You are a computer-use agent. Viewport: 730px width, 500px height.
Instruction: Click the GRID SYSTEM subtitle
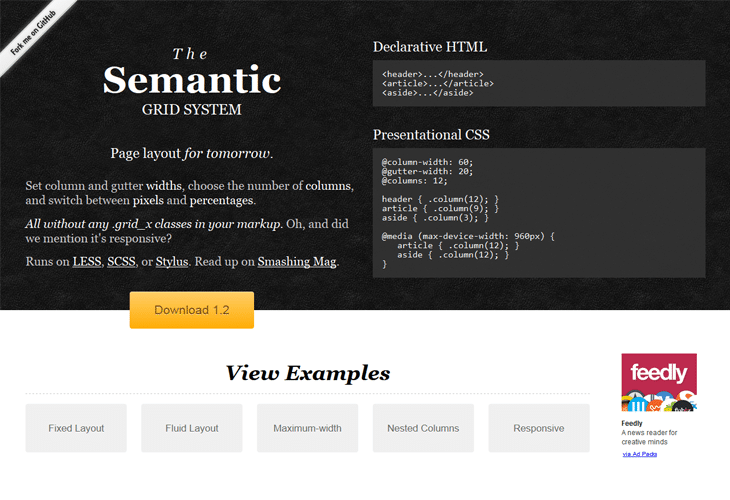click(192, 110)
